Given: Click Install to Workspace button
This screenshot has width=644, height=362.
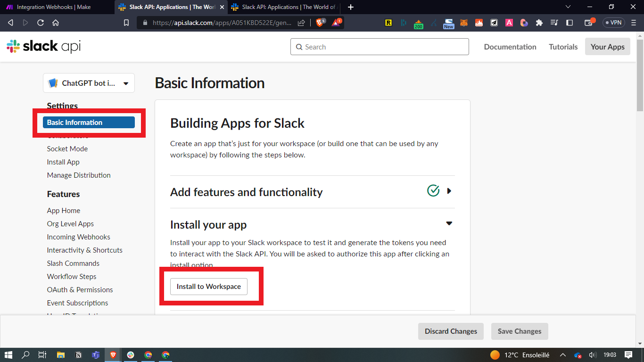Looking at the screenshot, I should coord(208,286).
